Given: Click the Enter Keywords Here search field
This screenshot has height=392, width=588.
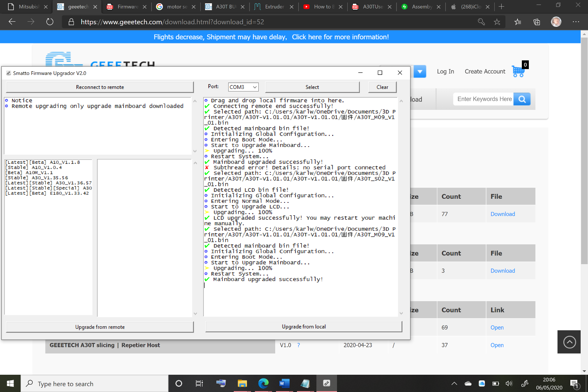Looking at the screenshot, I should tap(484, 99).
